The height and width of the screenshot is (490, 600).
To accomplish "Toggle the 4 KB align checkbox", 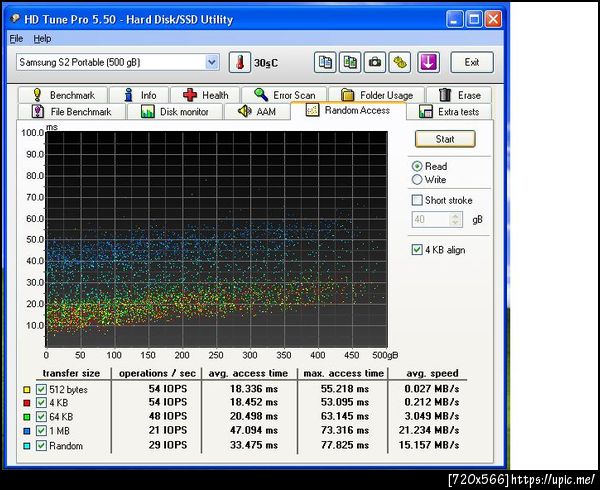I will (417, 250).
